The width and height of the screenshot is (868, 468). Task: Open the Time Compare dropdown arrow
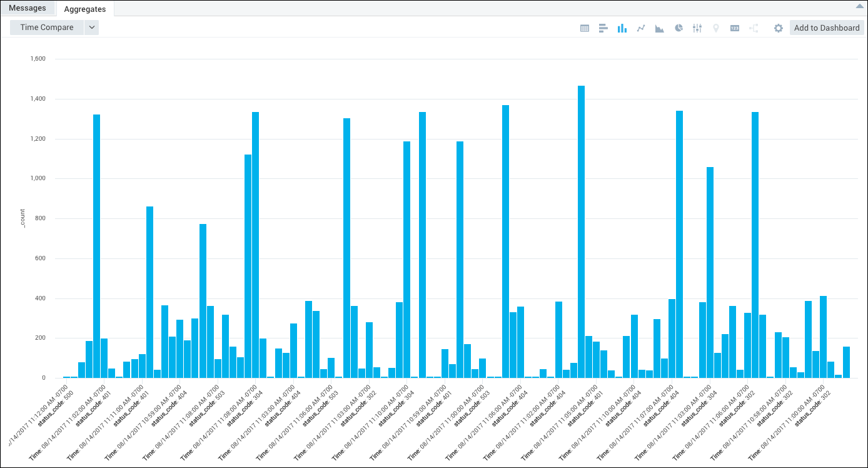(91, 28)
